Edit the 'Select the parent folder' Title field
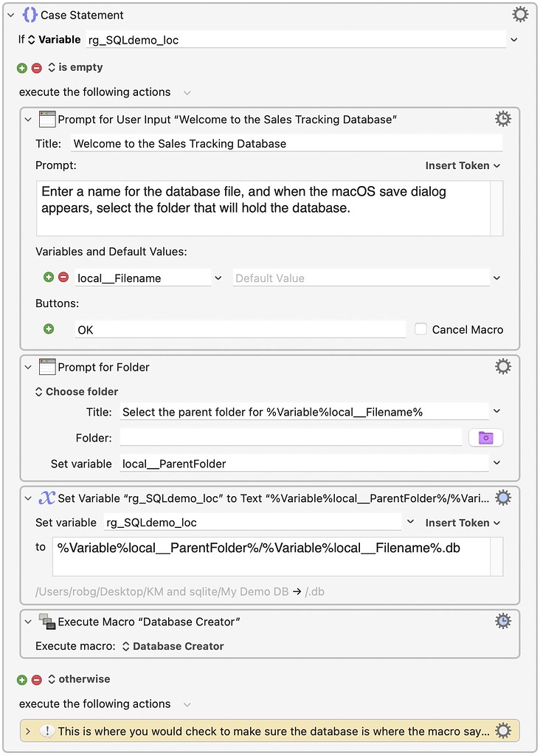540x756 pixels. tap(304, 412)
